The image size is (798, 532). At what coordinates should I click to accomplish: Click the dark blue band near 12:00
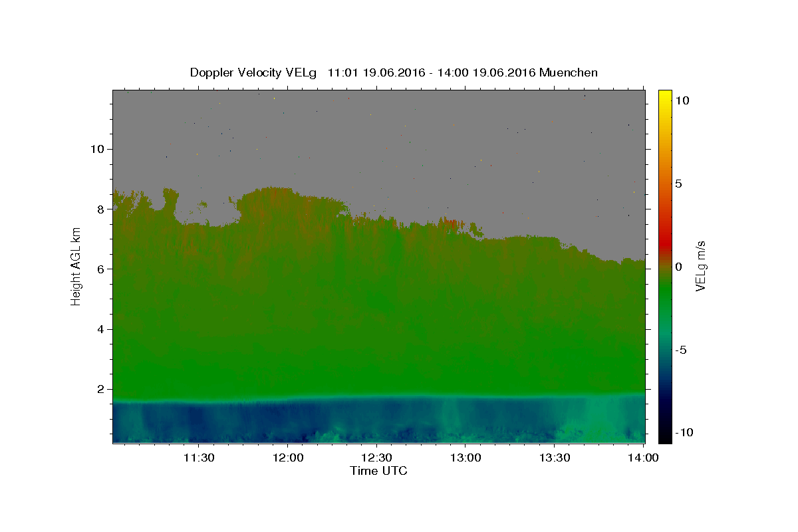tap(287, 422)
